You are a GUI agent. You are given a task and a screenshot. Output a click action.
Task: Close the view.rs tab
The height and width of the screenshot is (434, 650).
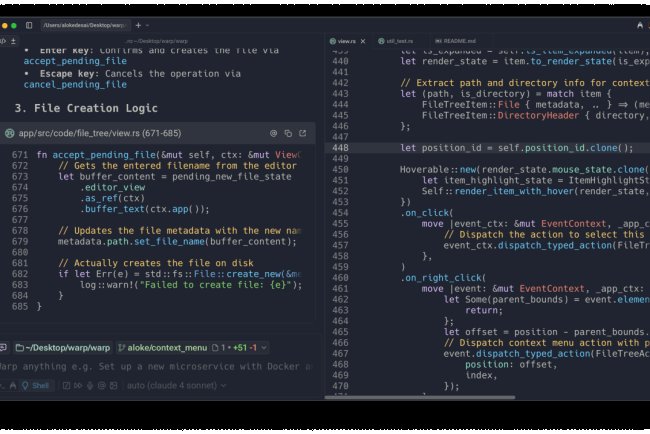tap(363, 41)
